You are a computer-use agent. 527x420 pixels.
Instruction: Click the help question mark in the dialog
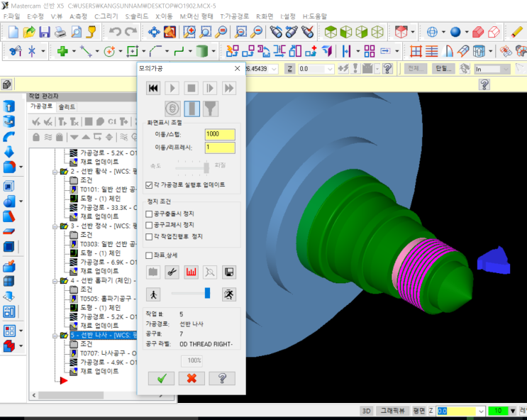[222, 378]
